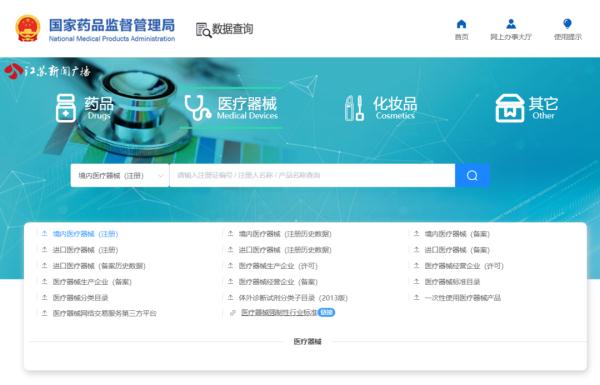Image resolution: width=600 pixels, height=385 pixels.
Task: Click the blue magnifier search button
Action: coord(472,175)
